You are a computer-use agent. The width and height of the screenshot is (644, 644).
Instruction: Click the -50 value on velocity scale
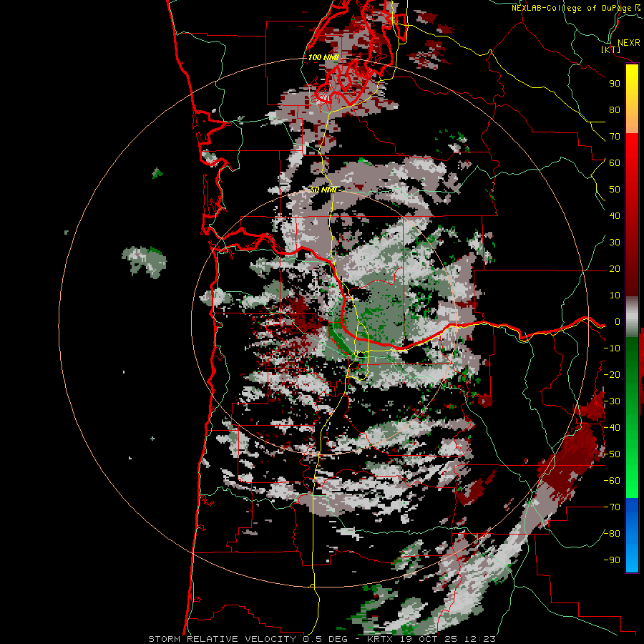point(612,454)
